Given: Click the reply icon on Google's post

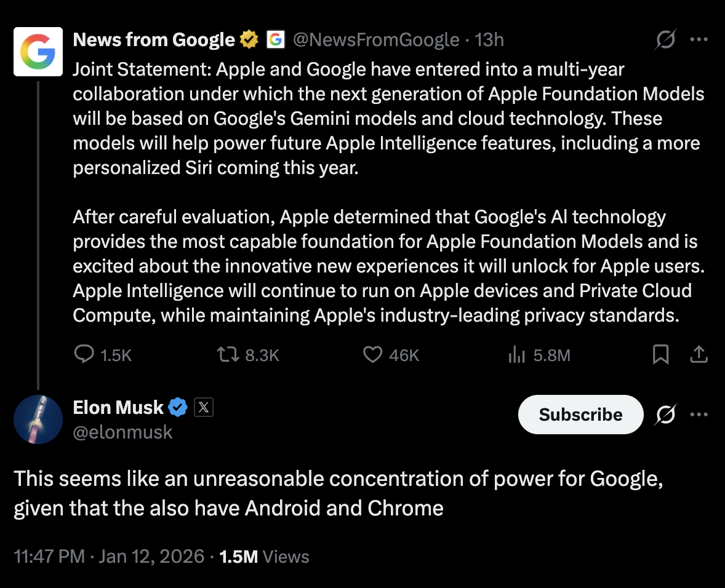Looking at the screenshot, I should [x=84, y=355].
